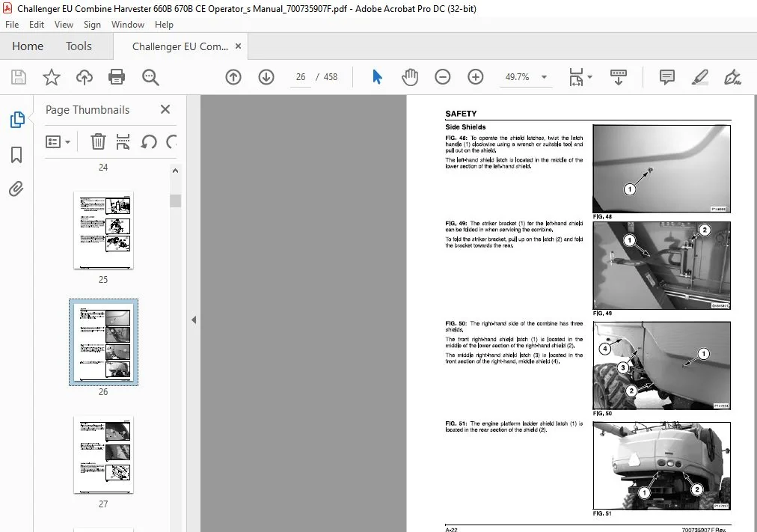
Task: Select the Challenger EU Com... document tab
Action: point(180,46)
